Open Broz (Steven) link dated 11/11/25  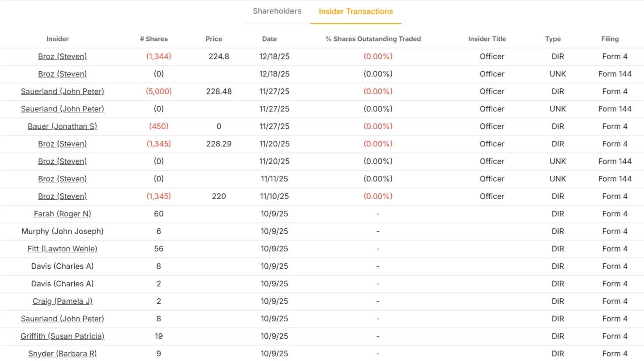(x=63, y=179)
